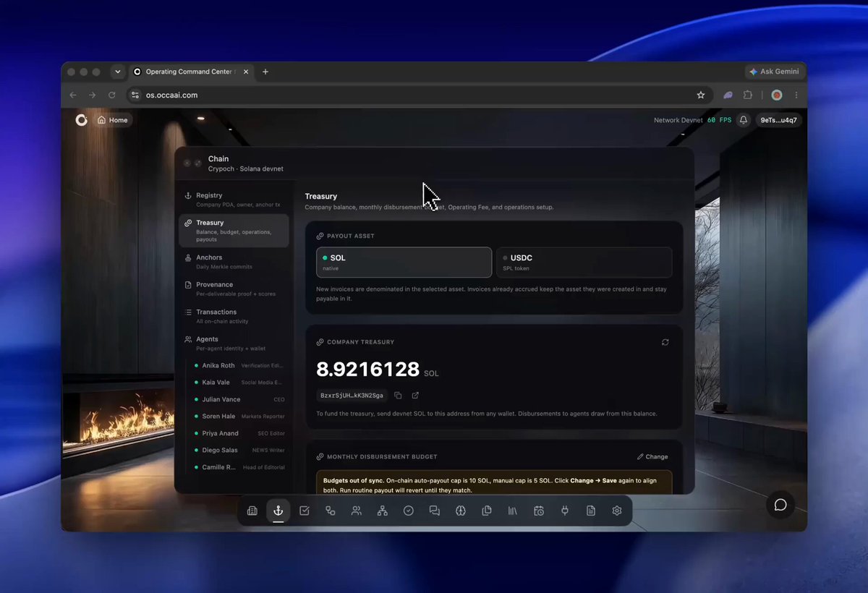Screen dimensions: 868x593
Task: Open the org chart hierarchy icon in the dock
Action: pos(383,511)
